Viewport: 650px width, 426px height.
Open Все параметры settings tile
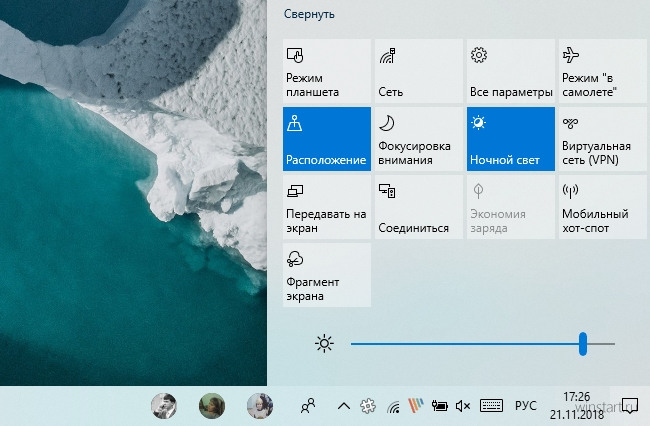511,71
